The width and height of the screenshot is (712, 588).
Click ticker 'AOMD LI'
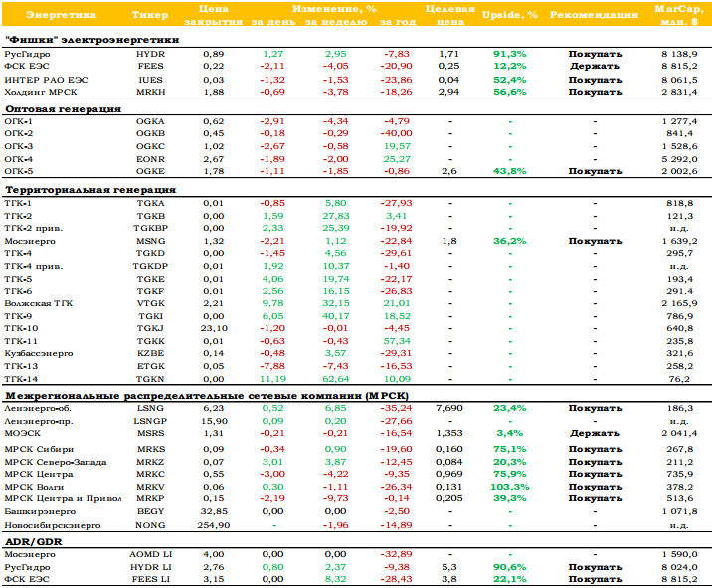pyautogui.click(x=150, y=554)
